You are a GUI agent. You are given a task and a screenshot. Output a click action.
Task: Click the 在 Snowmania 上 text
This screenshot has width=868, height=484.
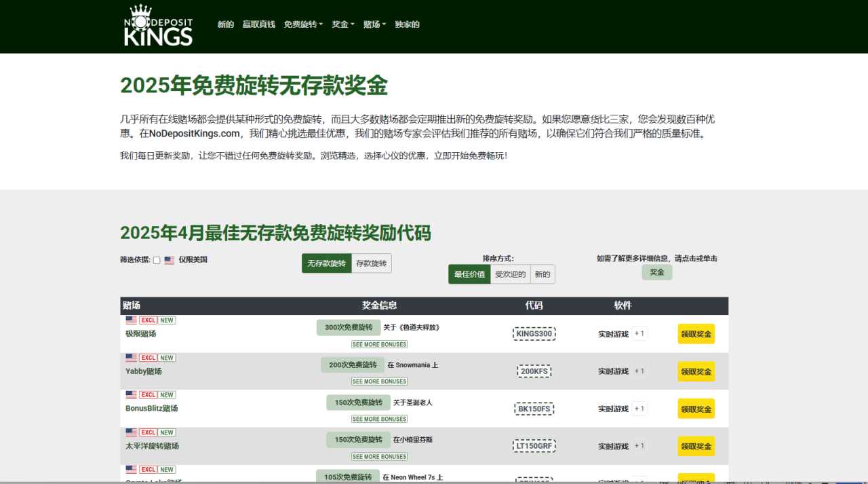[x=413, y=365]
